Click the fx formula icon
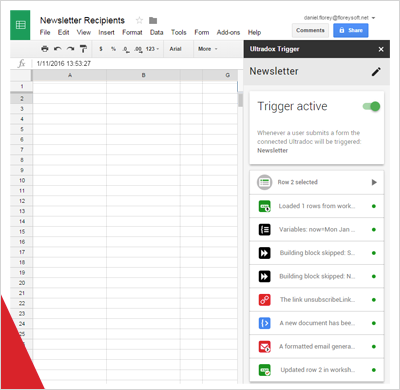 21,63
